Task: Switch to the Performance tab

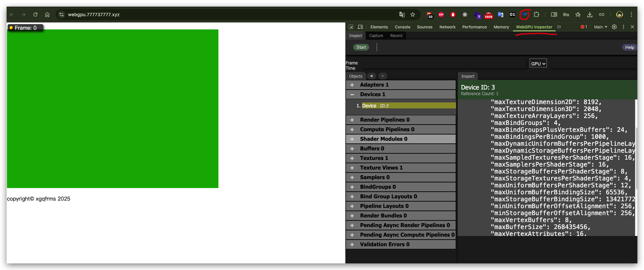Action: pyautogui.click(x=474, y=27)
